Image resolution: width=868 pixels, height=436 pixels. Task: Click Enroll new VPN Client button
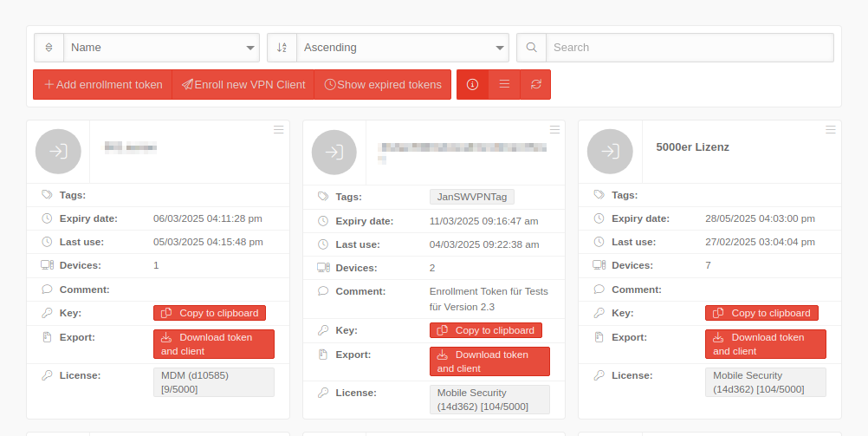click(243, 85)
